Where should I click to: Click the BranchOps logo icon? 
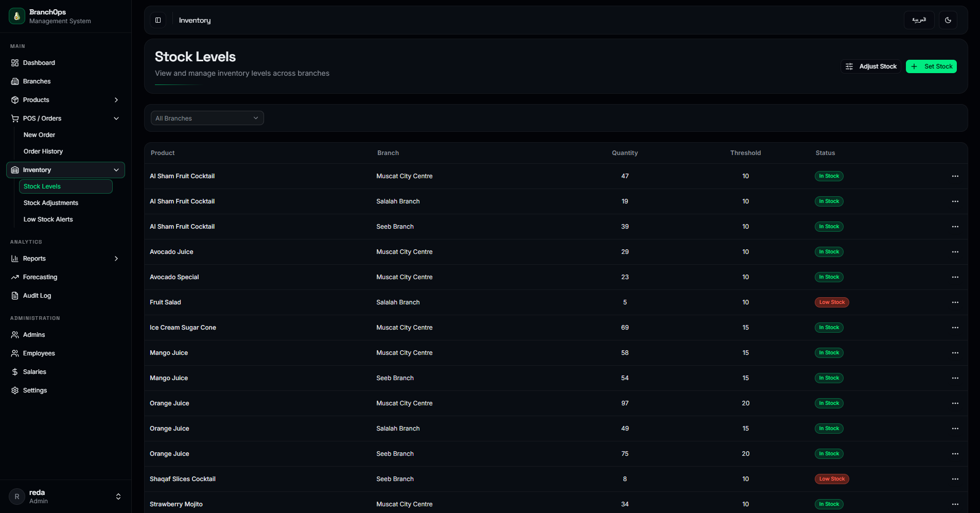(17, 16)
